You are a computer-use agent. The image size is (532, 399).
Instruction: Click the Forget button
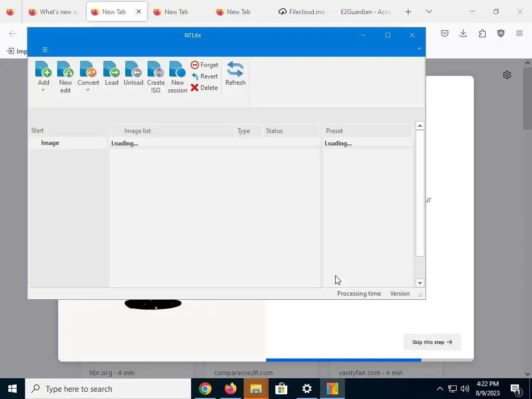[204, 65]
